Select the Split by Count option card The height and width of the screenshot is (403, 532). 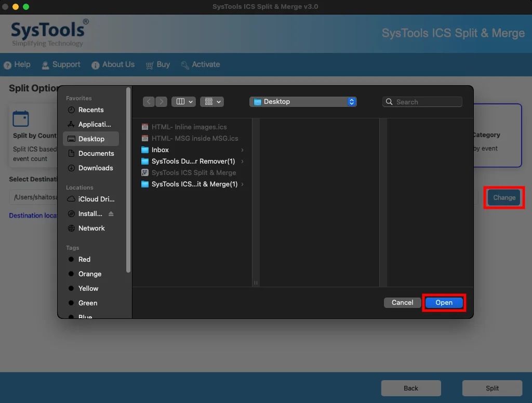click(x=33, y=136)
